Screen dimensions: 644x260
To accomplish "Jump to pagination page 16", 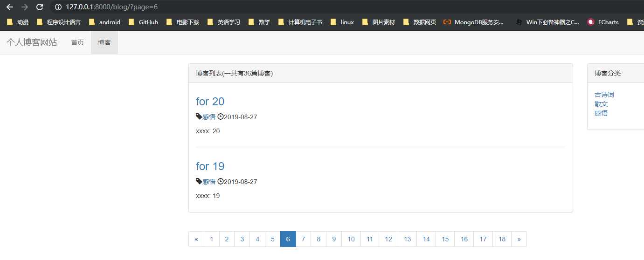I will 464,239.
